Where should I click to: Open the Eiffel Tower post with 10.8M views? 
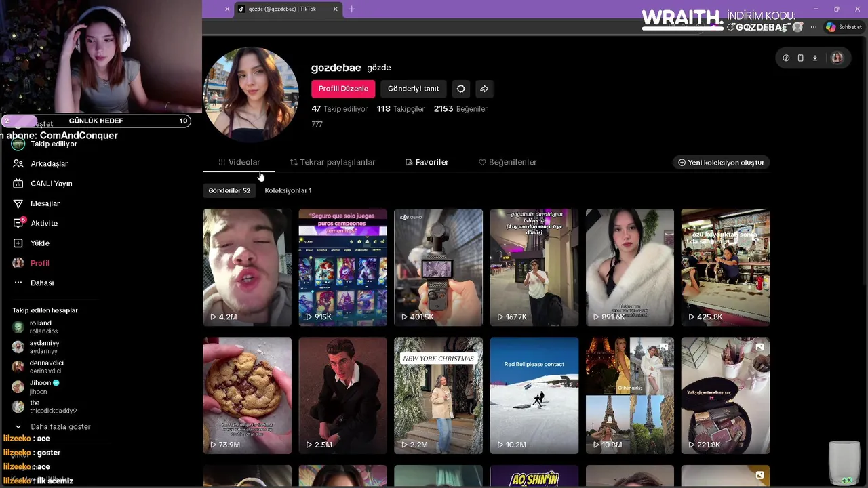630,395
